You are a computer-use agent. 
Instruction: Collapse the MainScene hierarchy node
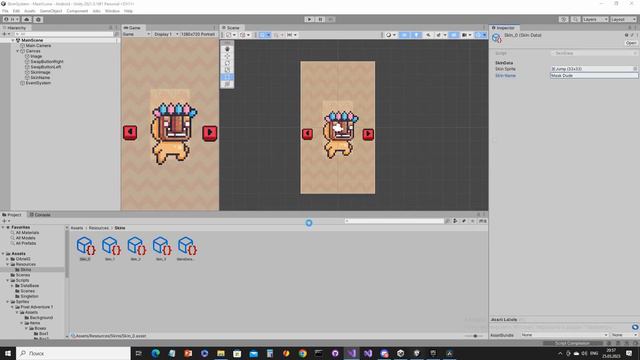tap(13, 40)
